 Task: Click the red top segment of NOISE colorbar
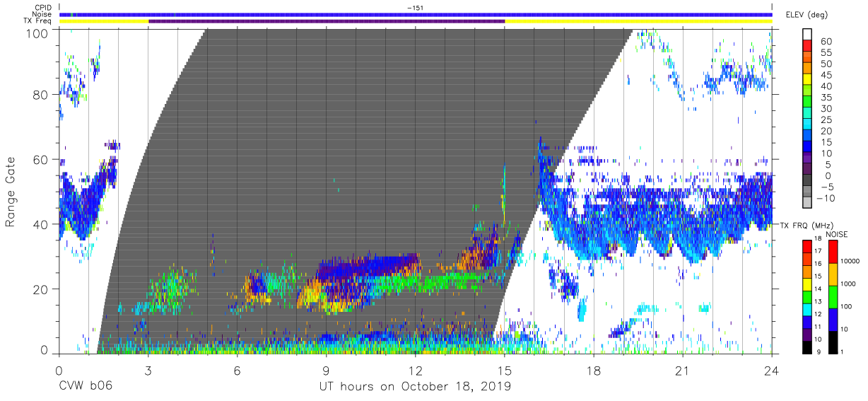point(833,252)
